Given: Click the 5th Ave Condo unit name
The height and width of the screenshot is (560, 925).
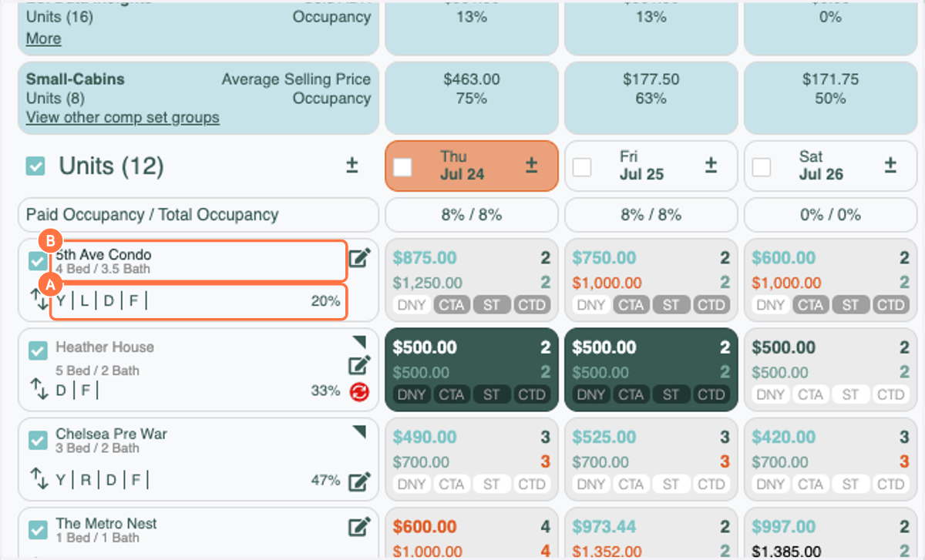Looking at the screenshot, I should 103,254.
